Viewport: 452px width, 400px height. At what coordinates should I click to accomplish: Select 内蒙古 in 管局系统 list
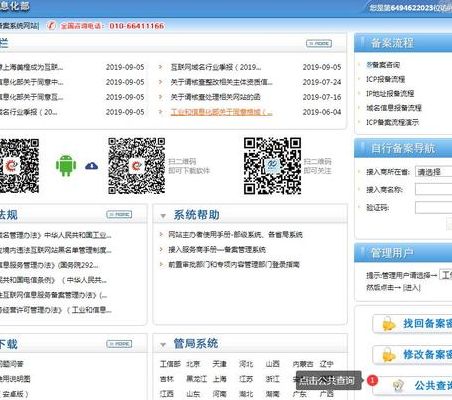click(303, 364)
